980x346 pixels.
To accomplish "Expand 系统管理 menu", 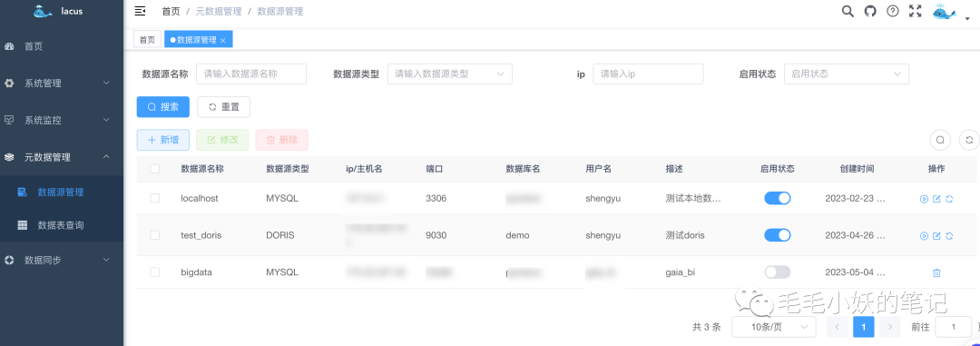I will [x=62, y=84].
